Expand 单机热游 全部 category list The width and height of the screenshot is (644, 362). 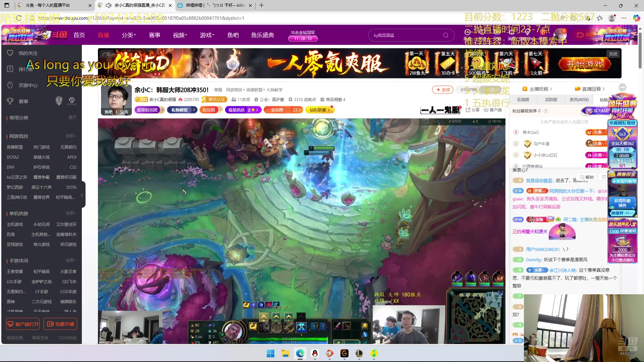click(71, 213)
